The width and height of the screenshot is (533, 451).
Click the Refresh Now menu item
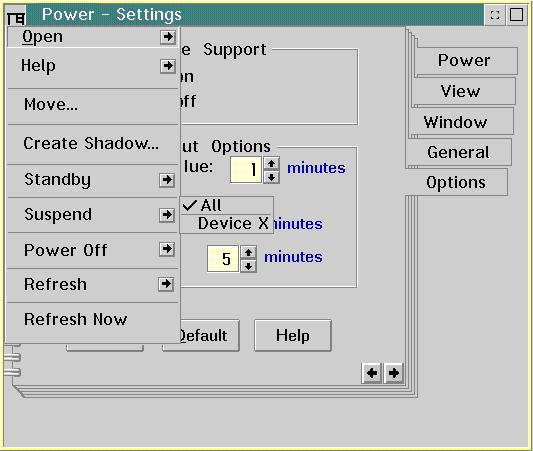tap(92, 319)
